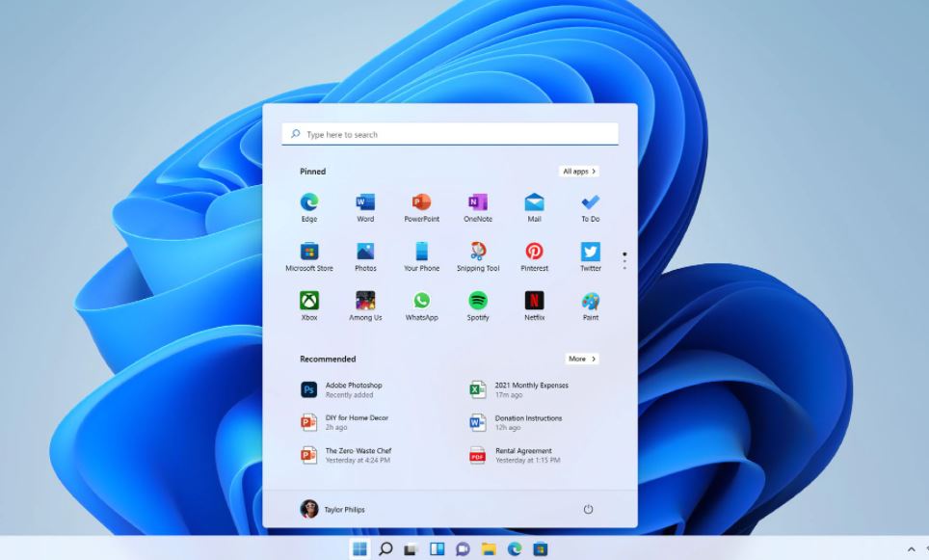Launch the To Do app
Screen dimensions: 929x560
point(590,207)
